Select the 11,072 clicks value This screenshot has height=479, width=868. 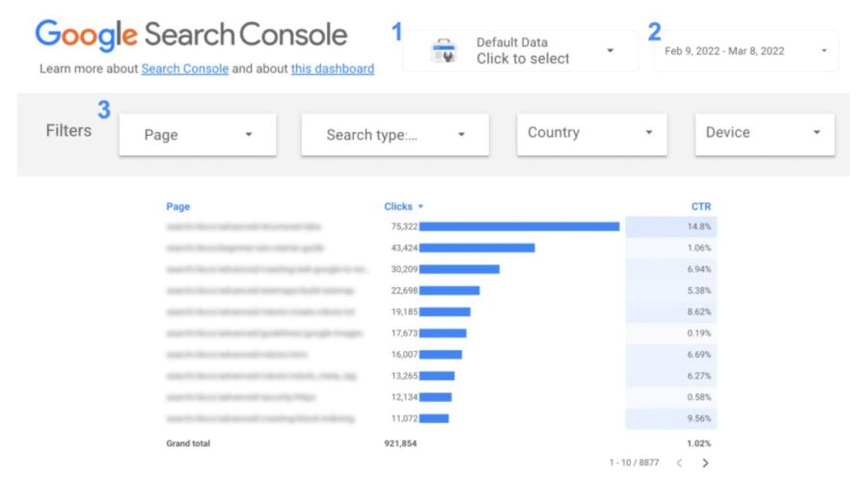point(404,418)
